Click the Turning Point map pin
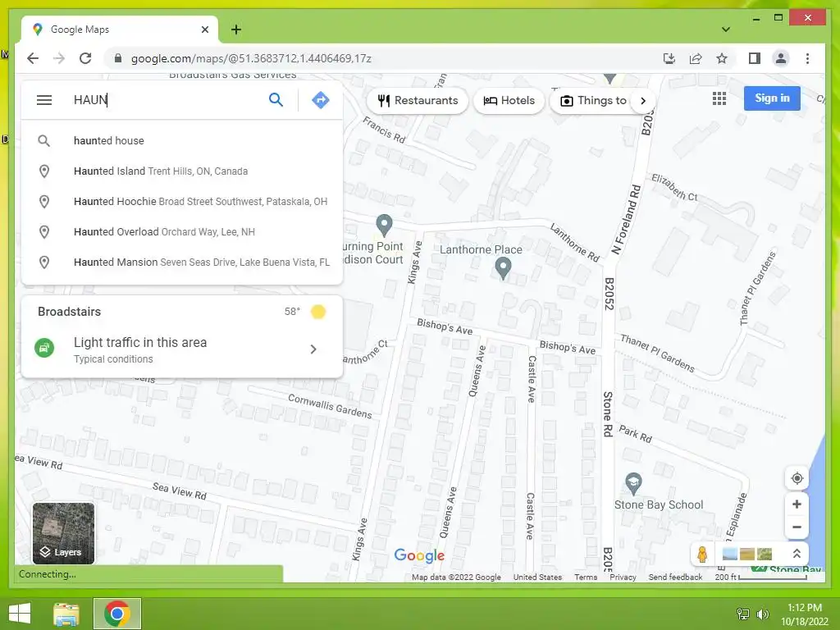This screenshot has width=840, height=630. tap(384, 225)
